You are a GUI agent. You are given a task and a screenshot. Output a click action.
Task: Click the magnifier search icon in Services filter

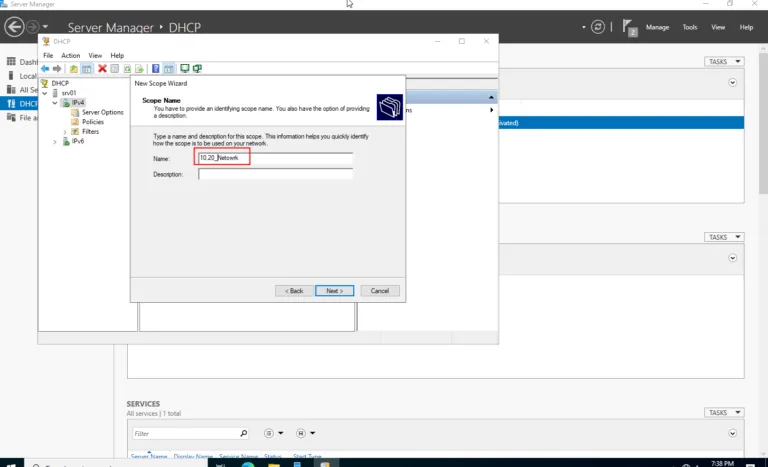coord(243,433)
